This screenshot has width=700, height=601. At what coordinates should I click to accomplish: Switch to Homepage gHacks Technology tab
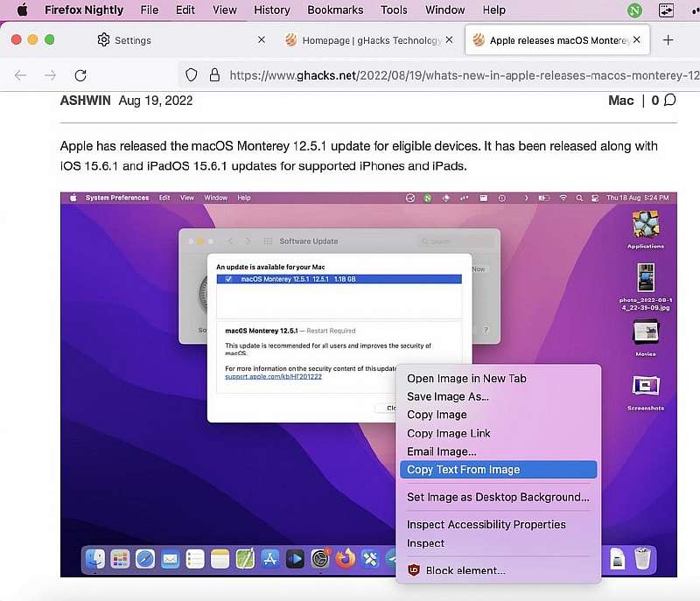click(x=363, y=40)
